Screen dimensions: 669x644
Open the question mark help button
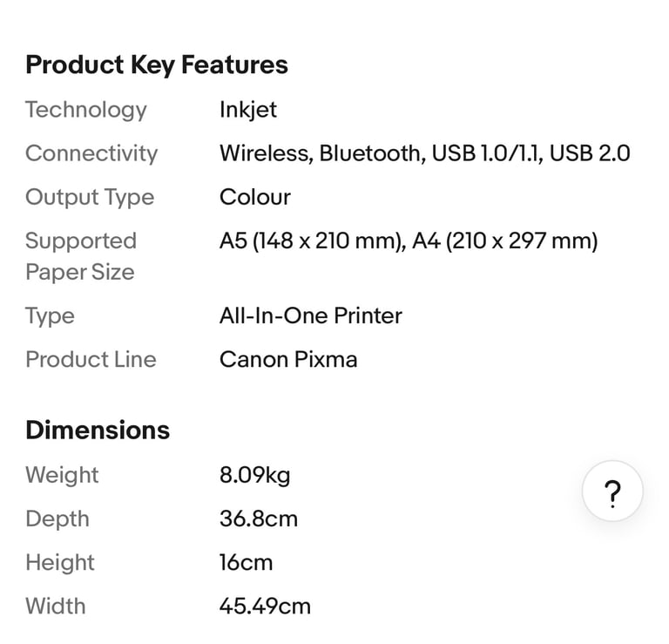[x=612, y=491]
